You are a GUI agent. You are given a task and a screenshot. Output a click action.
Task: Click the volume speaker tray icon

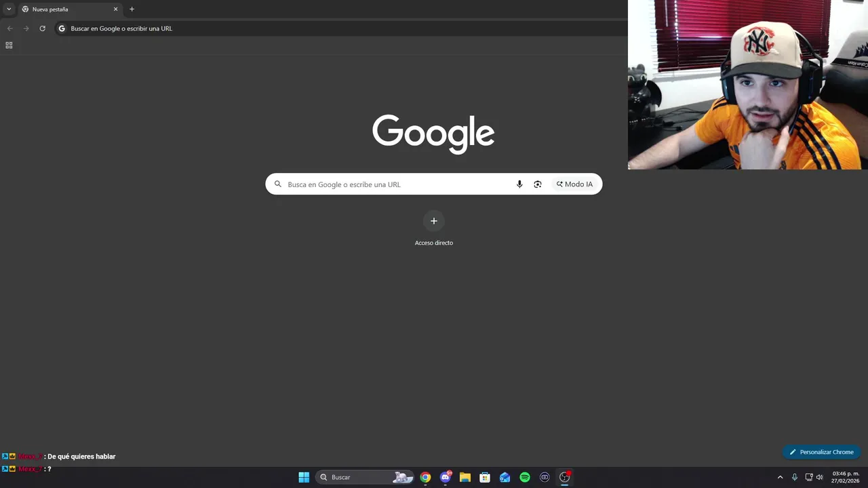[x=820, y=477]
